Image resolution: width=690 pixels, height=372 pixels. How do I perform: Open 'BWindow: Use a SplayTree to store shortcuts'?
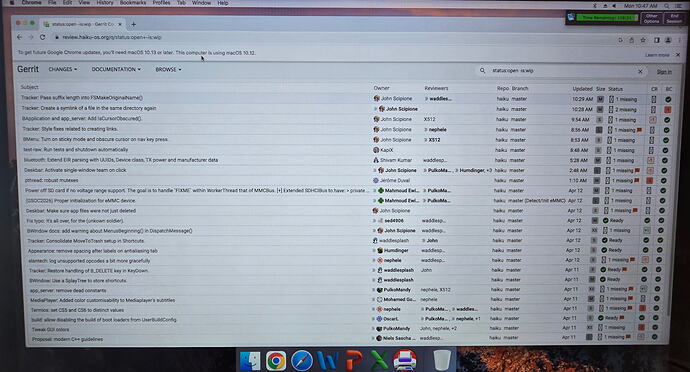[x=78, y=280]
